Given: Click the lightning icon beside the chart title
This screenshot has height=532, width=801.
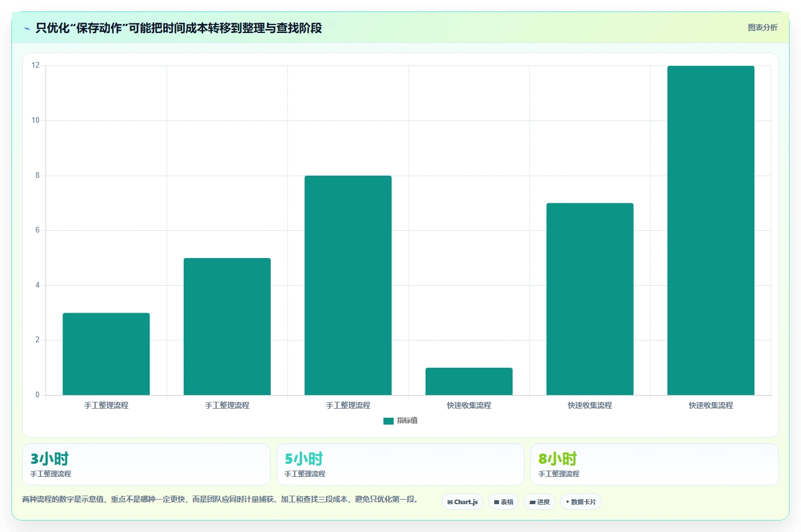Looking at the screenshot, I should 27,28.
